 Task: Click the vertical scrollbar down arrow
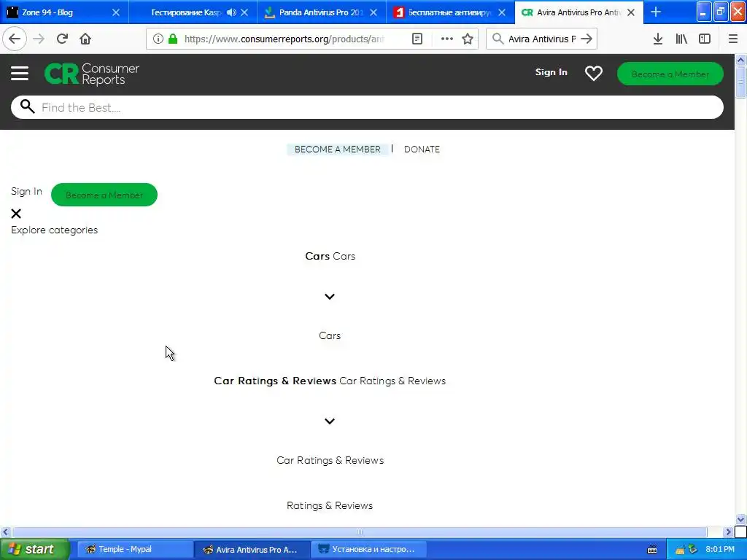click(741, 519)
